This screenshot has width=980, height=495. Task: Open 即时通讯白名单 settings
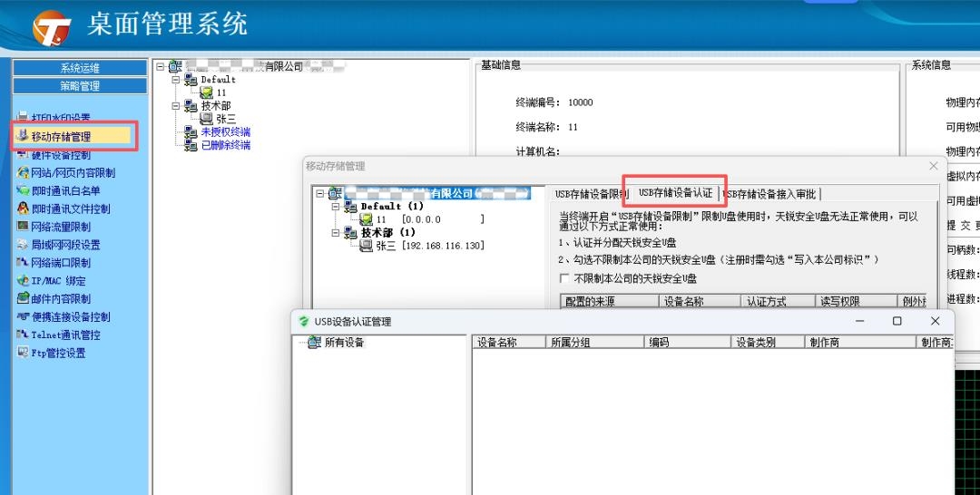pyautogui.click(x=65, y=190)
